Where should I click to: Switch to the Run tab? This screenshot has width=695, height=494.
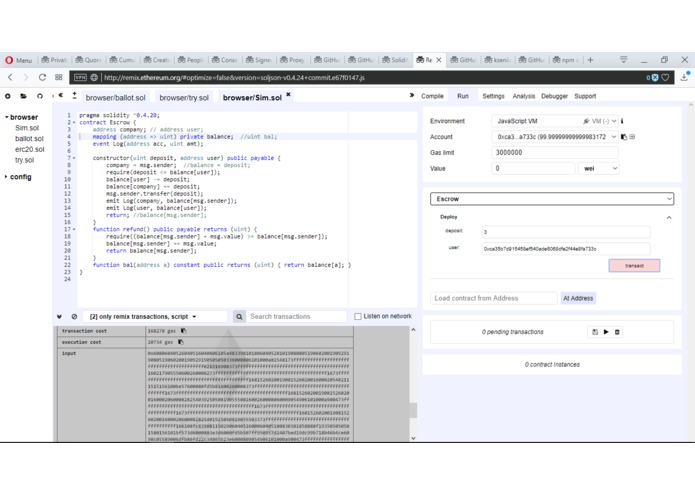click(463, 96)
